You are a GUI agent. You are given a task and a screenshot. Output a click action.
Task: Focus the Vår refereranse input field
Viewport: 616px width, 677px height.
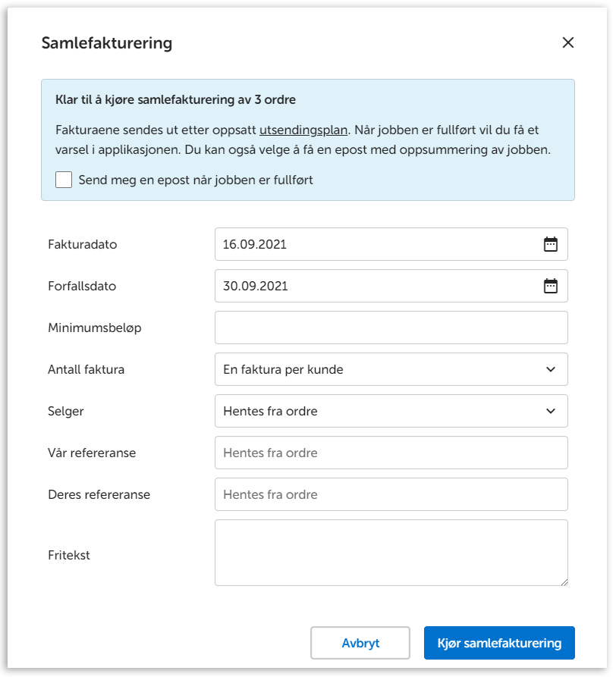click(391, 453)
